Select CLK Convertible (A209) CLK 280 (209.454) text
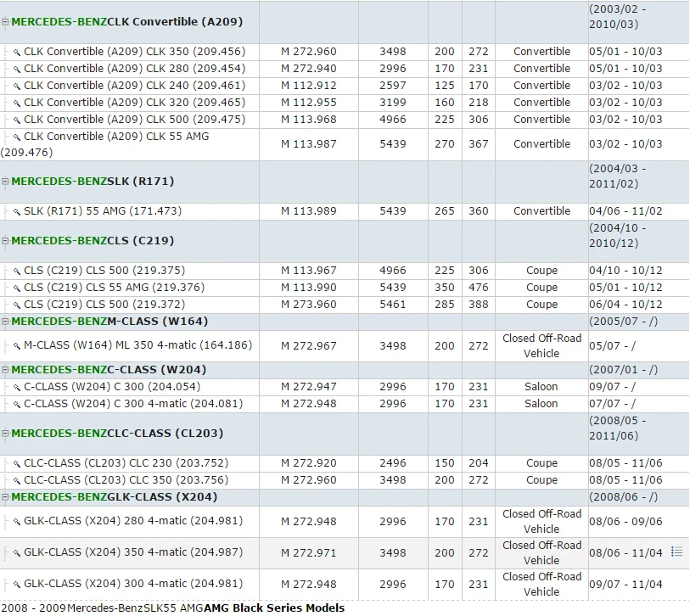690x616 pixels. [135, 69]
